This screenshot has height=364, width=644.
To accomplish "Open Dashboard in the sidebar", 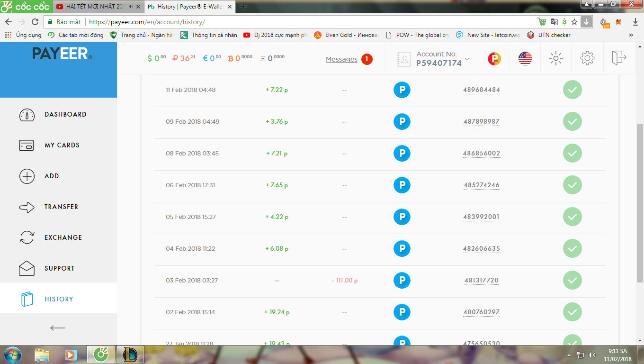I will [59, 114].
